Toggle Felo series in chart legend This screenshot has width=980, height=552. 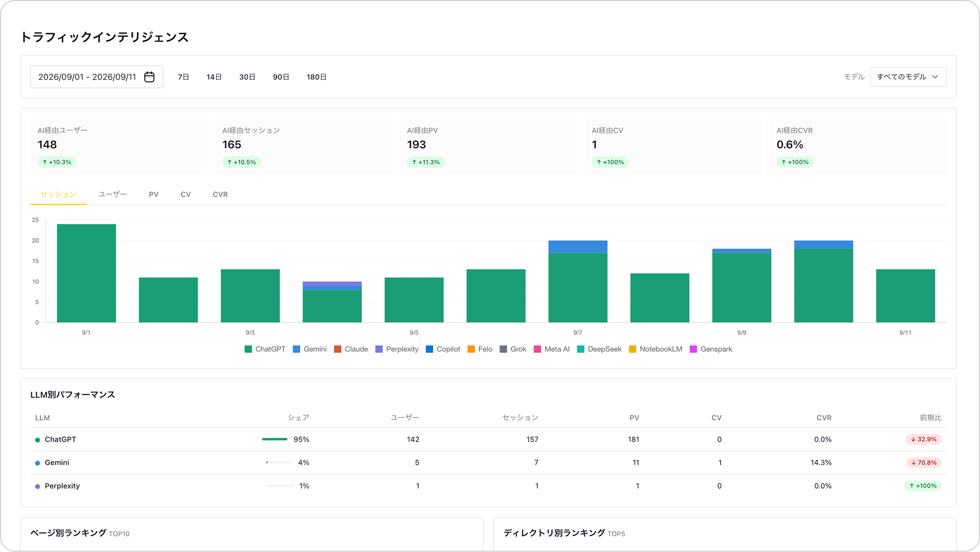480,349
